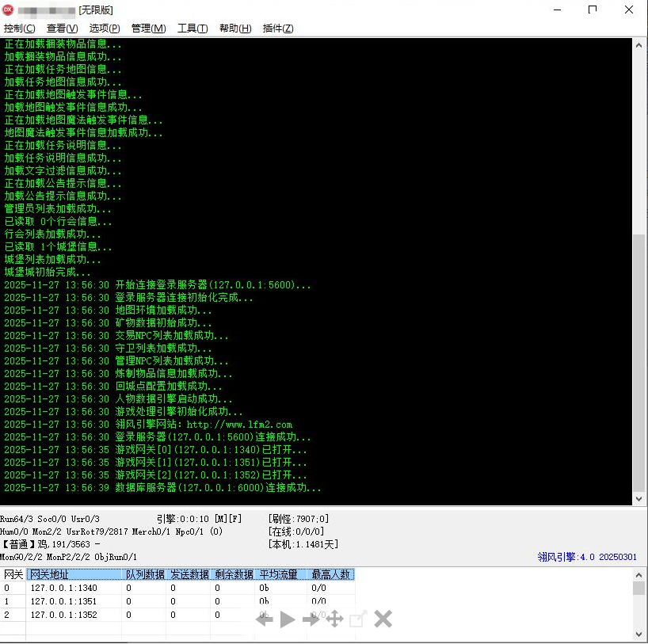
Task: Open the 选项(P) menu
Action: pos(105,29)
